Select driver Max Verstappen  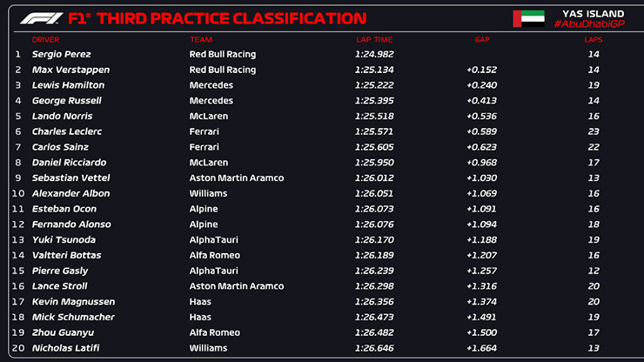click(67, 70)
